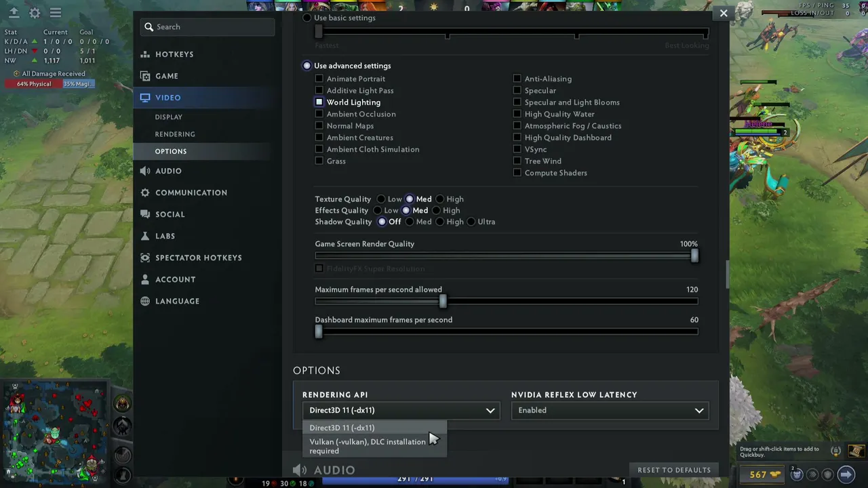Click the scroll item icon in Quickbuy
868x488 pixels.
click(856, 451)
